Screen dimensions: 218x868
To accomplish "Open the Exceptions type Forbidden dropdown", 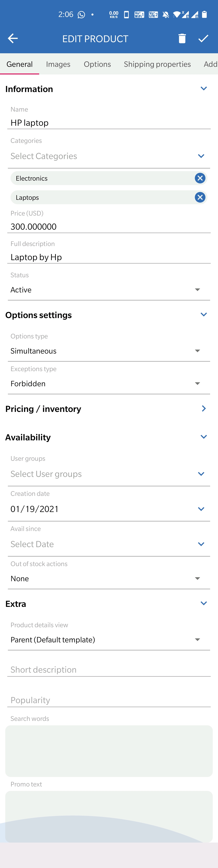I will click(109, 383).
